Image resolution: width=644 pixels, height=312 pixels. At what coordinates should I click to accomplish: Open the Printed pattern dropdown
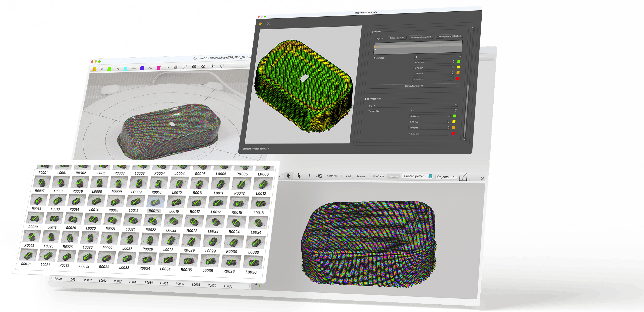418,176
